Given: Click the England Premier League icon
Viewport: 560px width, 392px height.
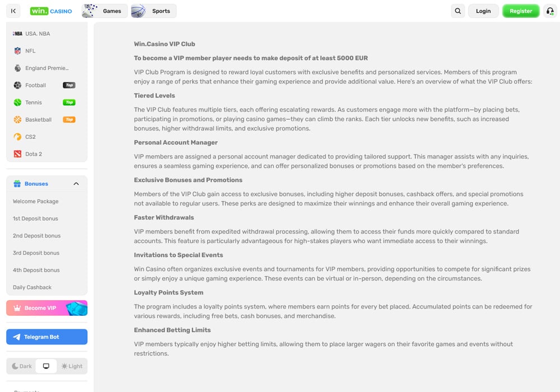Looking at the screenshot, I should tap(17, 68).
